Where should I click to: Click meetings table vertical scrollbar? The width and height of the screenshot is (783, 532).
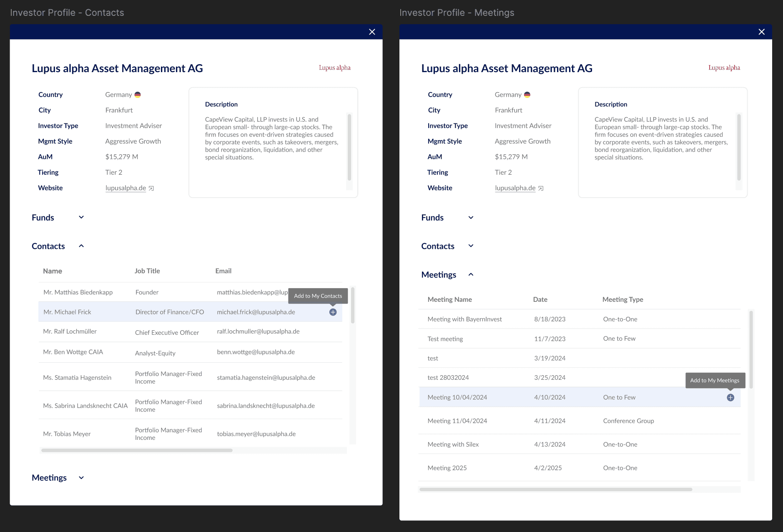751,349
